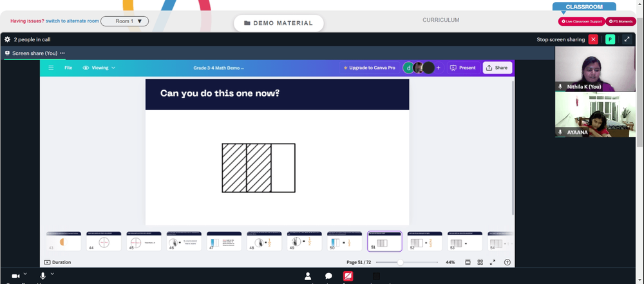Screen dimensions: 644x284
Task: Click the Share button in Canva
Action: tap(497, 68)
